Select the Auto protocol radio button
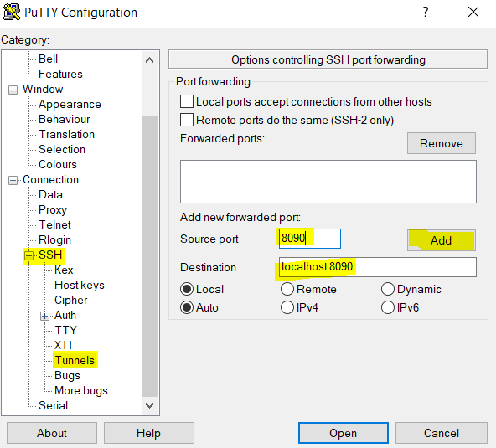496x448 pixels. click(x=187, y=307)
